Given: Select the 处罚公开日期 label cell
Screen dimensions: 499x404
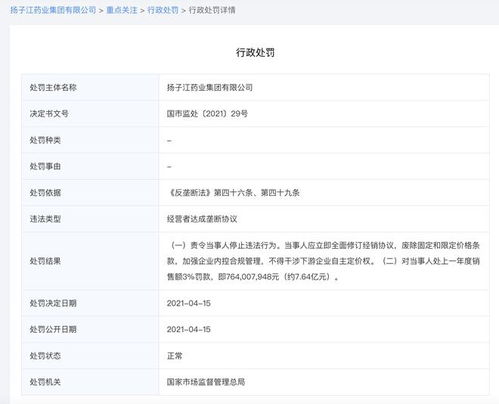Looking at the screenshot, I should (90, 329).
